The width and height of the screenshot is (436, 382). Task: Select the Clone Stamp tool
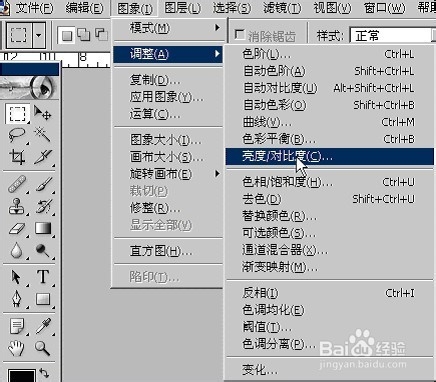[x=17, y=206]
